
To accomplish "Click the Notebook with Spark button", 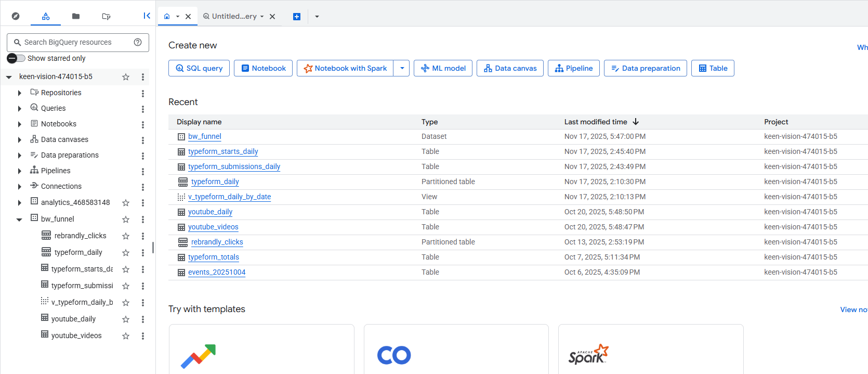I will (345, 68).
